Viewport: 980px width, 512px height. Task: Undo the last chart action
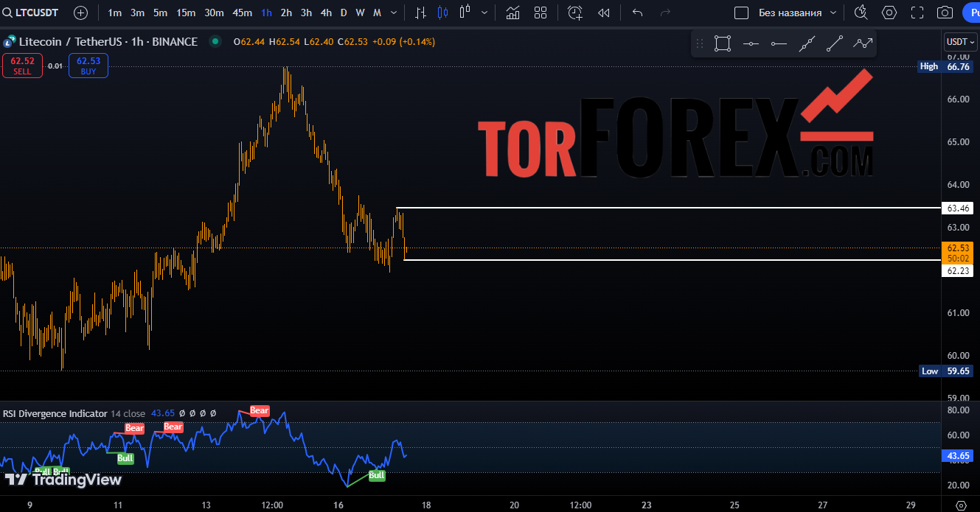pos(638,13)
